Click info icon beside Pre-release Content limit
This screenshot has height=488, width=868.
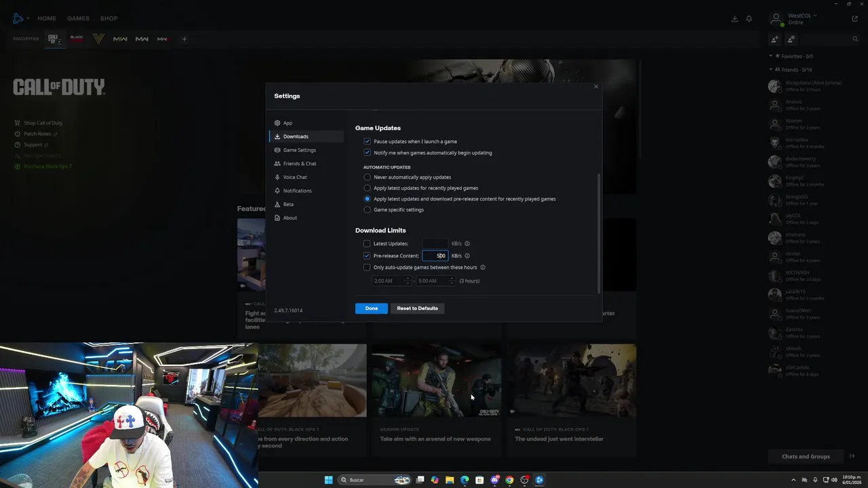tap(467, 256)
